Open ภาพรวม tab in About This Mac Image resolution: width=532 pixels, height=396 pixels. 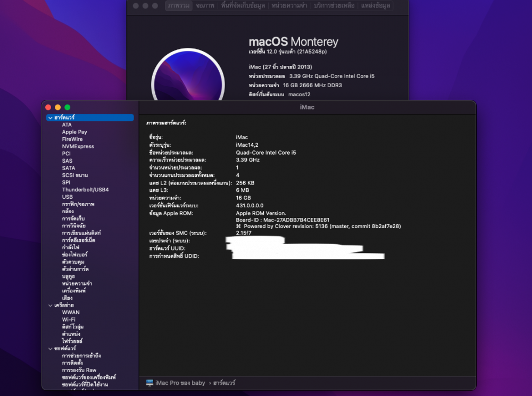pos(179,5)
